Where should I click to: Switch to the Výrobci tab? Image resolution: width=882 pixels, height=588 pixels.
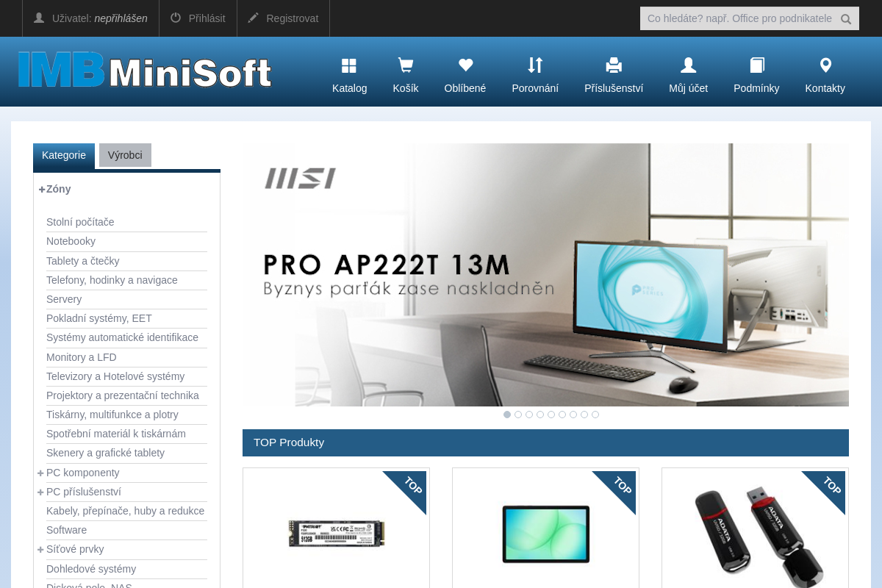(x=125, y=155)
